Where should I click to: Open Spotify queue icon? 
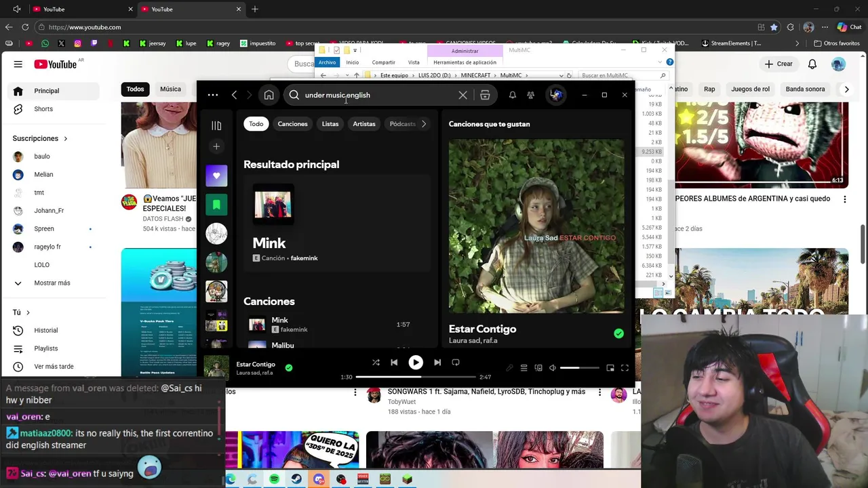[524, 368]
